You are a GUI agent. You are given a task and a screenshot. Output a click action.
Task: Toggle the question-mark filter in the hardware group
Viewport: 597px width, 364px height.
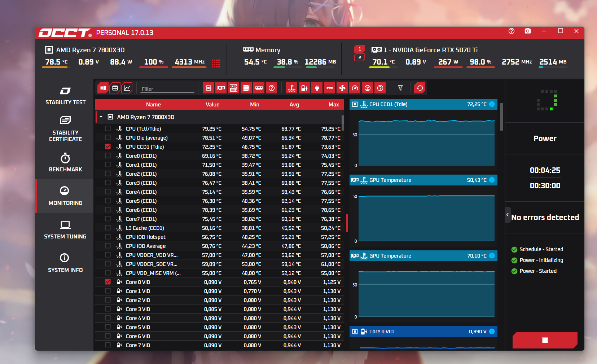tap(272, 88)
